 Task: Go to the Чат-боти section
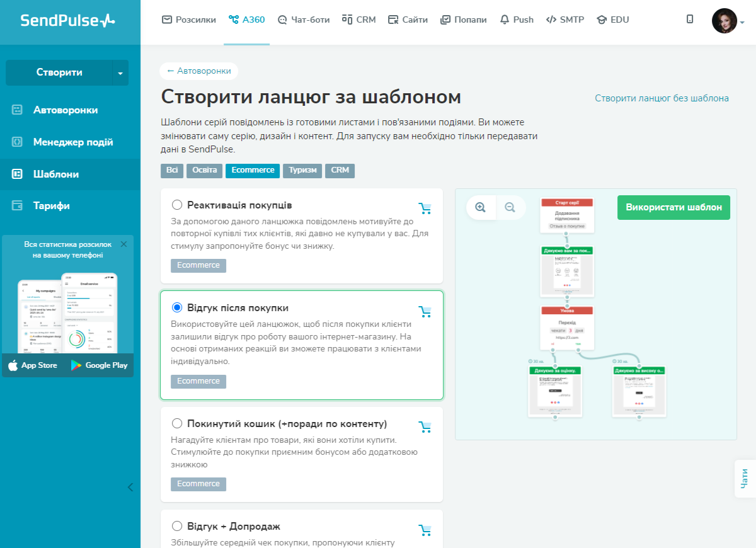click(304, 20)
